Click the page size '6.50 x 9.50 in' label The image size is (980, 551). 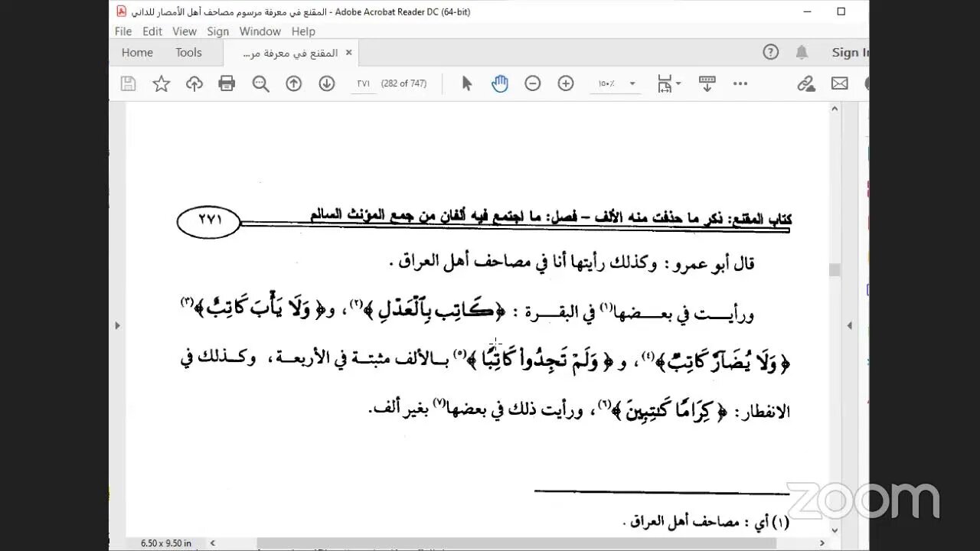pyautogui.click(x=166, y=543)
